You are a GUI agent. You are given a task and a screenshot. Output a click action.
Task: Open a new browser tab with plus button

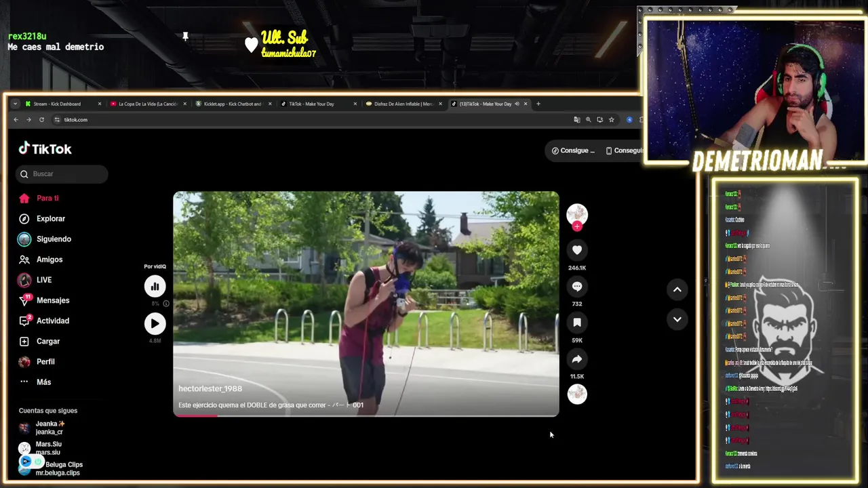tap(538, 104)
